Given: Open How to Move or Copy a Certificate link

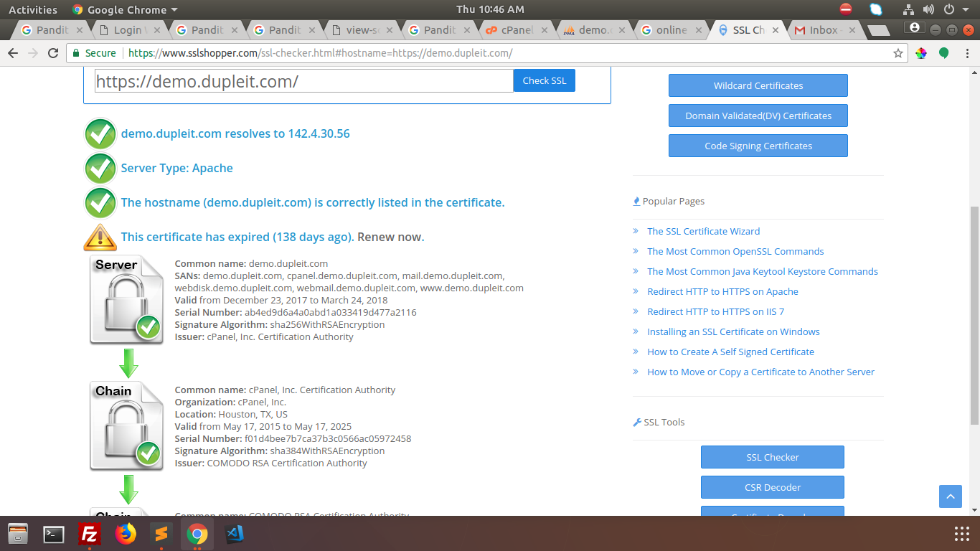Looking at the screenshot, I should tap(761, 372).
